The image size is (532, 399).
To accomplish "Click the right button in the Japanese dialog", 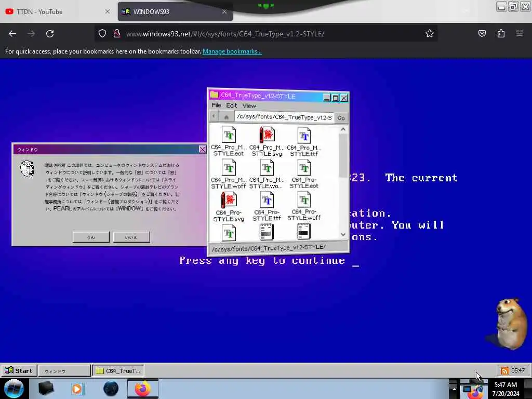I will 131,237.
